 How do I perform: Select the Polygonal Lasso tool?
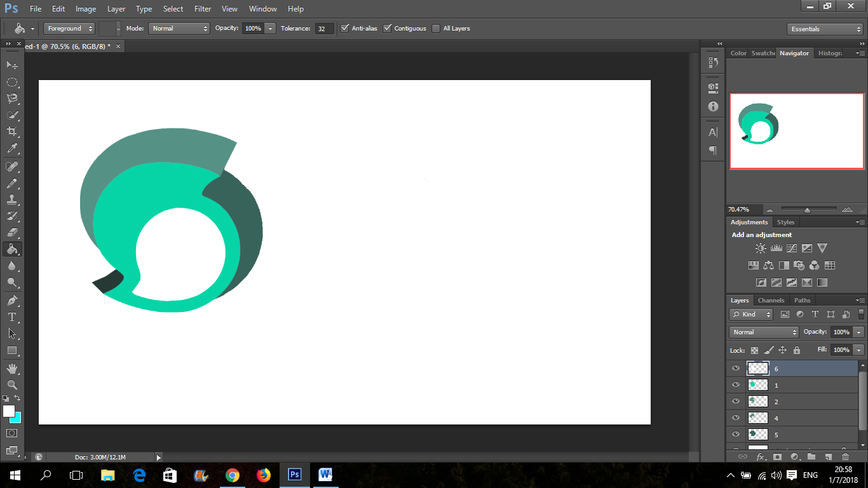point(12,98)
